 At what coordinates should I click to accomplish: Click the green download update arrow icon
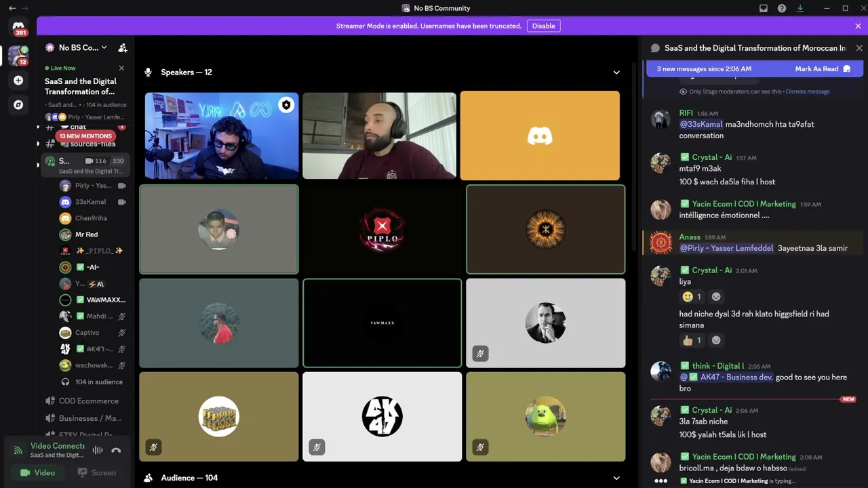pos(800,8)
